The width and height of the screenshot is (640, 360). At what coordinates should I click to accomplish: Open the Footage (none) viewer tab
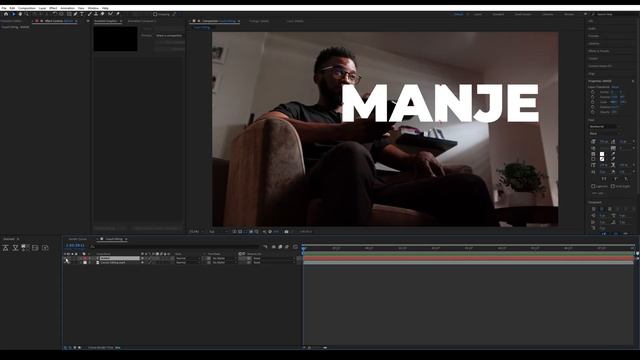click(x=259, y=21)
